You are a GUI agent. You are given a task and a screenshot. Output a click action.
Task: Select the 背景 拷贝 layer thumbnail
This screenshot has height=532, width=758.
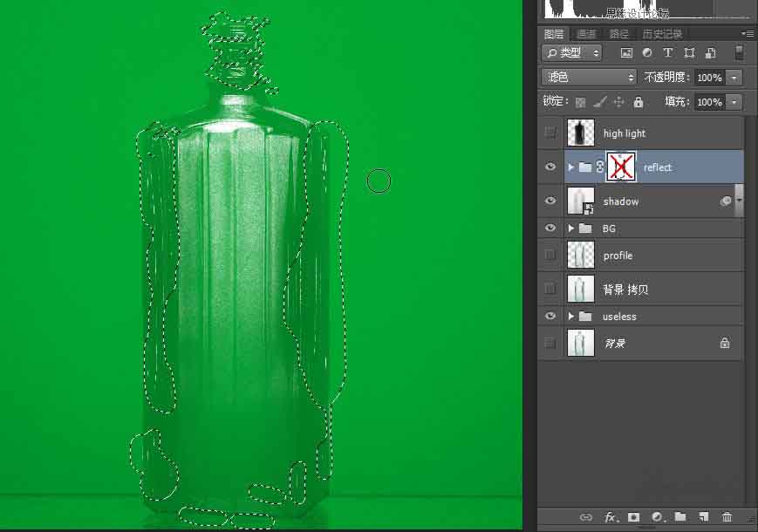pyautogui.click(x=581, y=289)
